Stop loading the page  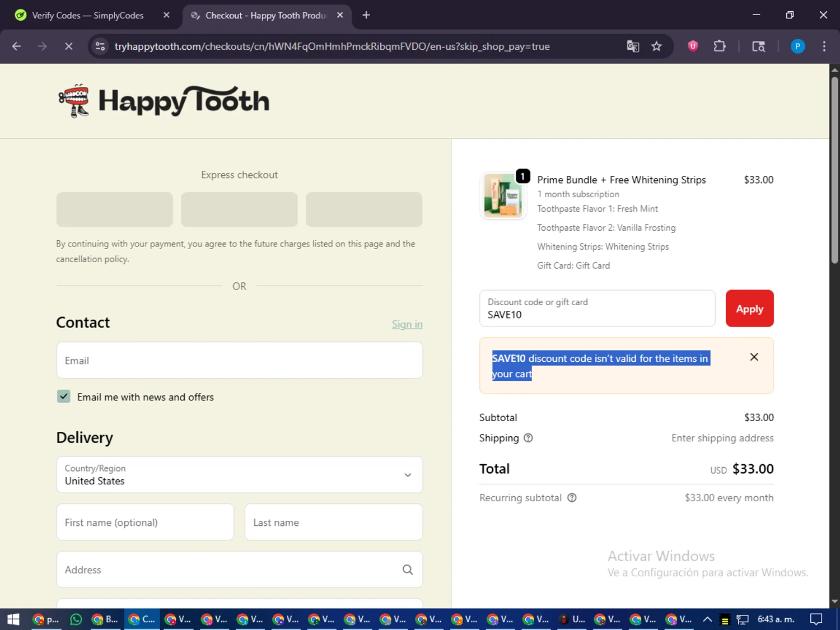[68, 46]
